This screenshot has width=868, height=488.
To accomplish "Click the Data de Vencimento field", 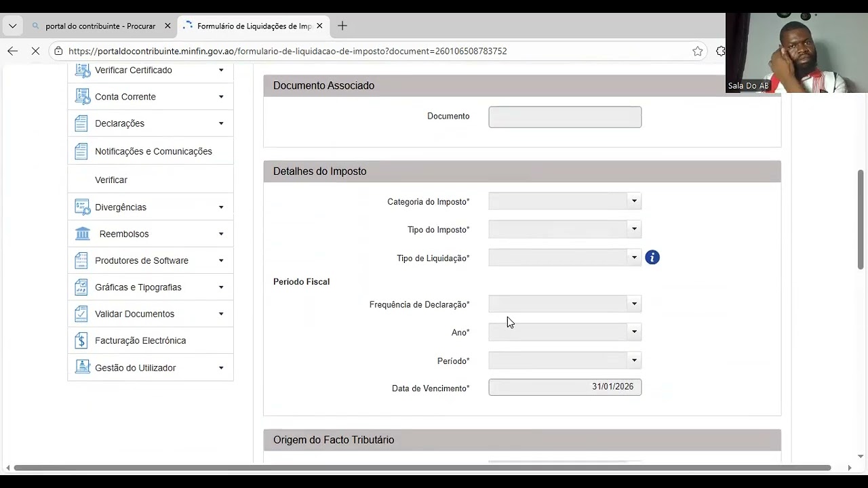I will click(565, 387).
